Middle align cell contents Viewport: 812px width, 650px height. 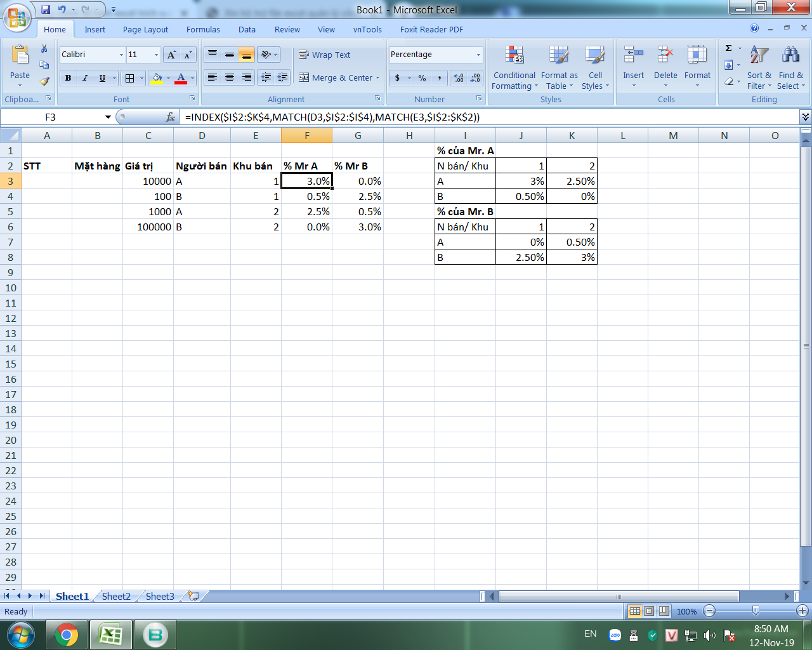pyautogui.click(x=230, y=55)
